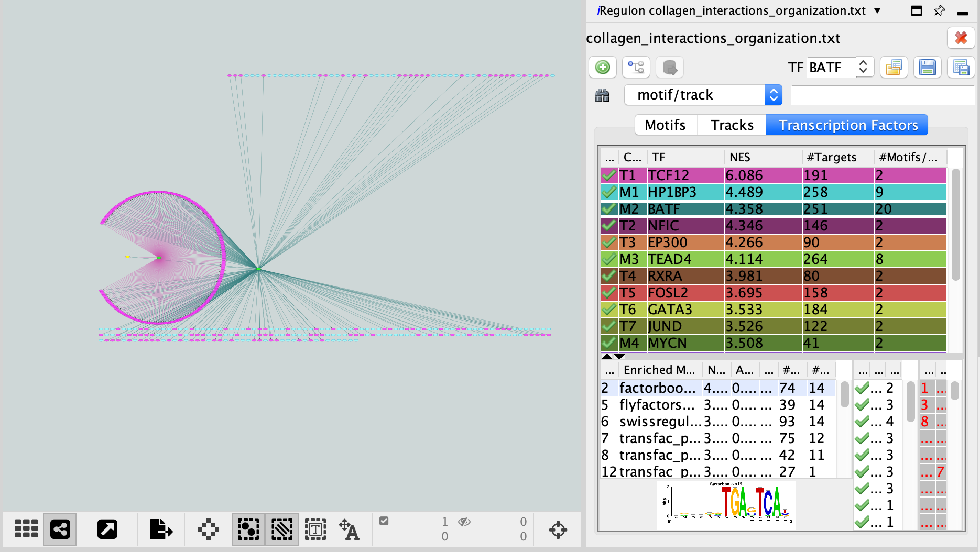Select the BATF row
Viewport: 980px width, 552px height.
pos(774,208)
